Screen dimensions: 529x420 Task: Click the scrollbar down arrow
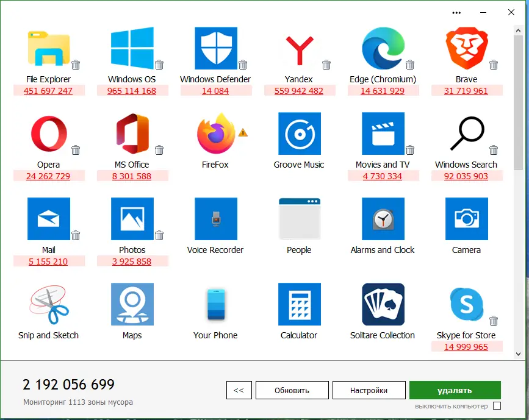point(518,354)
